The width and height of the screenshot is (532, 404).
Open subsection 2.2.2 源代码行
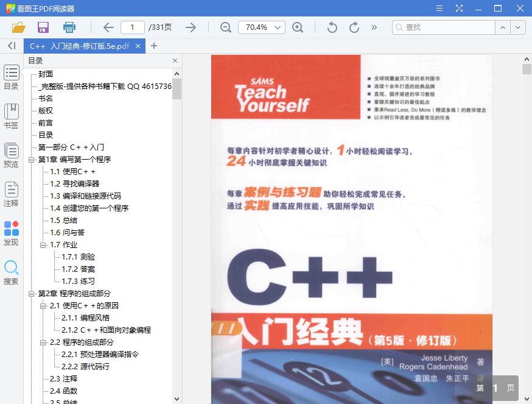click(85, 367)
